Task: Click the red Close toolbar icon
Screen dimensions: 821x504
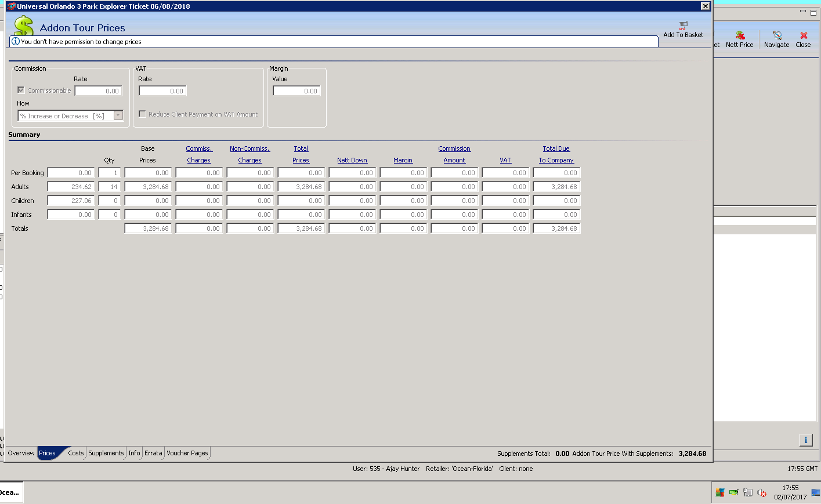Action: (804, 35)
